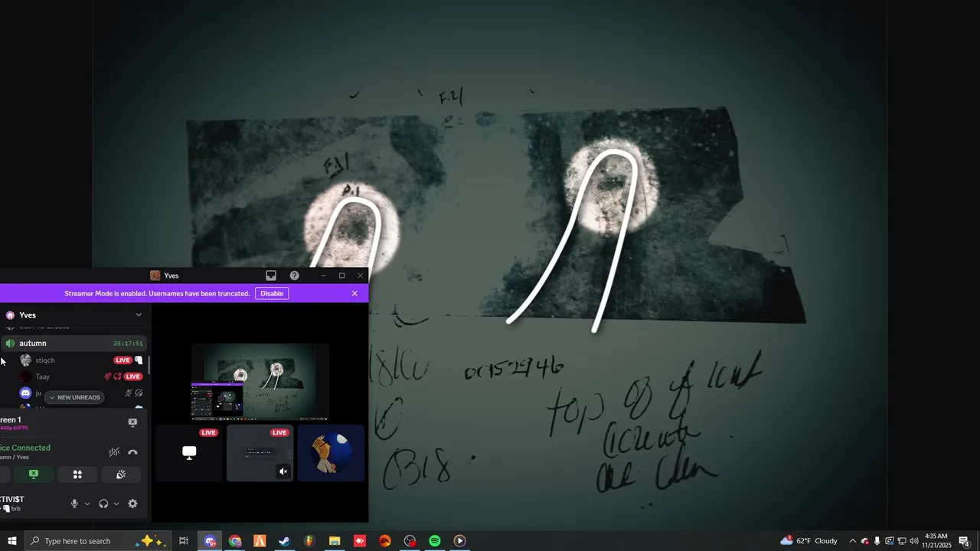
Task: Jump to NEW UNREADS
Action: pos(73,397)
